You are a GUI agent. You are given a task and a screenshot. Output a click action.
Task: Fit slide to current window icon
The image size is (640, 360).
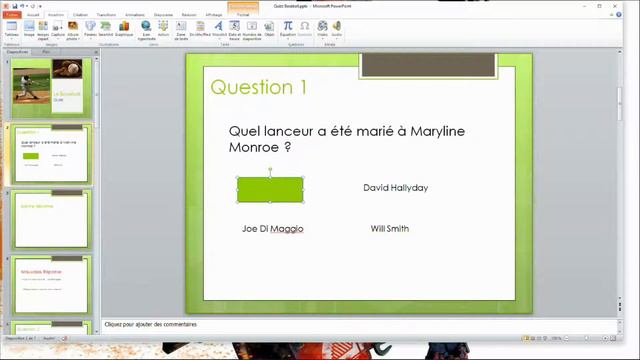point(613,338)
